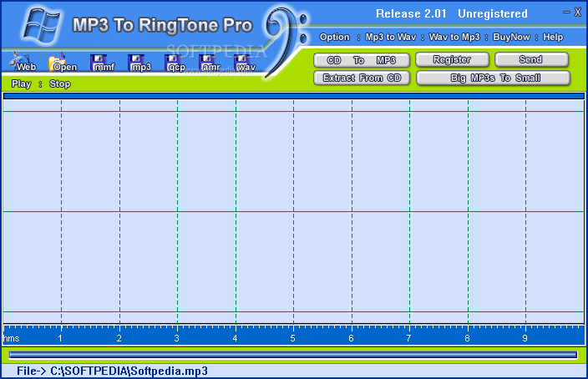Click the Open folder icon
Screen dimensions: 588x379
[x=62, y=63]
